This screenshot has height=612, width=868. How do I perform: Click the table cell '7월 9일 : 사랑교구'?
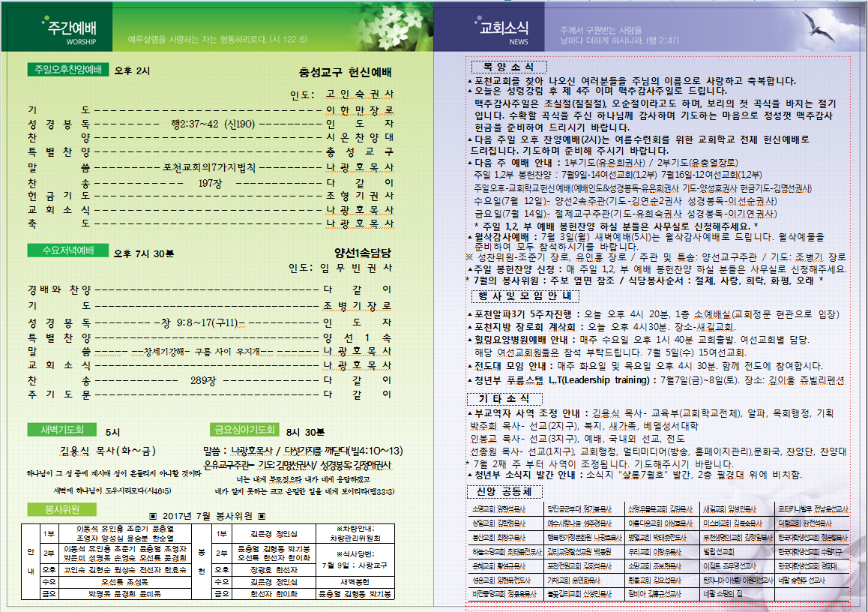(x=355, y=565)
